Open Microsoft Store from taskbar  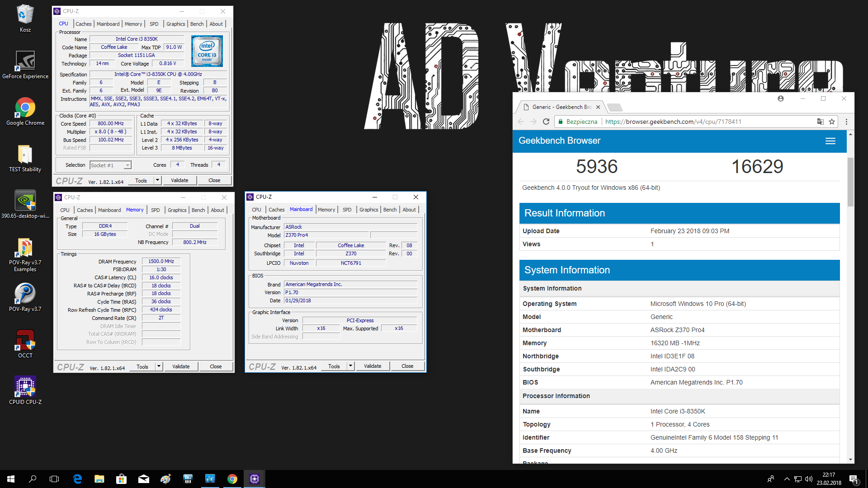pos(122,479)
